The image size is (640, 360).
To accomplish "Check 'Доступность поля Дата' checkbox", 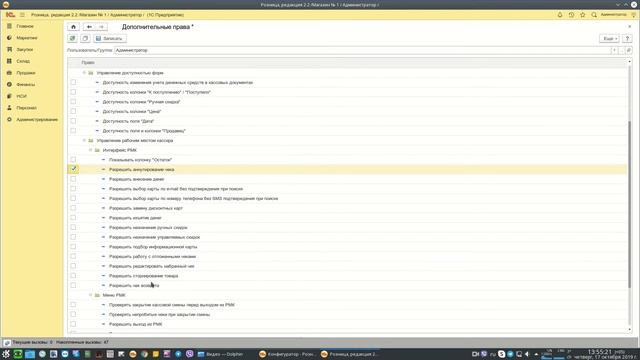I will point(73,121).
